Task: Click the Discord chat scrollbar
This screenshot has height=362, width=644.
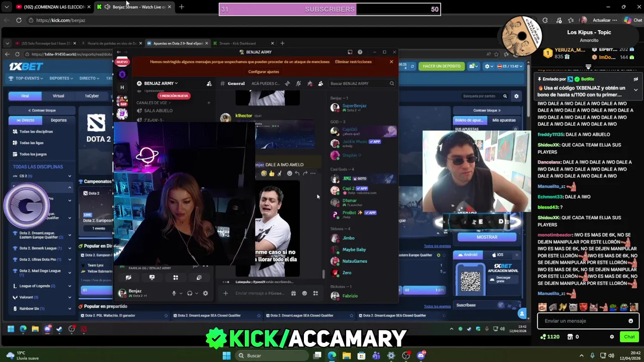Action: (324, 274)
